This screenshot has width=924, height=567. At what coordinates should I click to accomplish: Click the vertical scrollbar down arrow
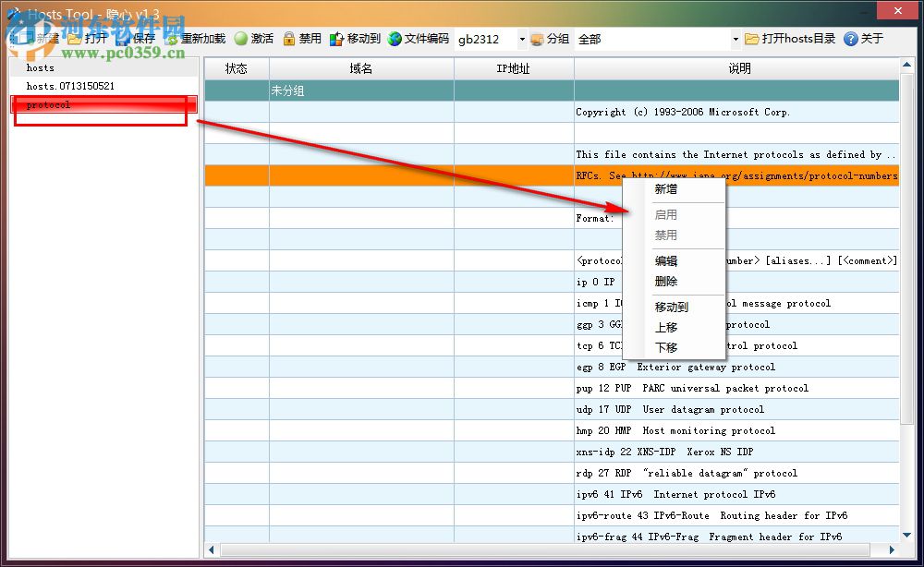point(906,533)
